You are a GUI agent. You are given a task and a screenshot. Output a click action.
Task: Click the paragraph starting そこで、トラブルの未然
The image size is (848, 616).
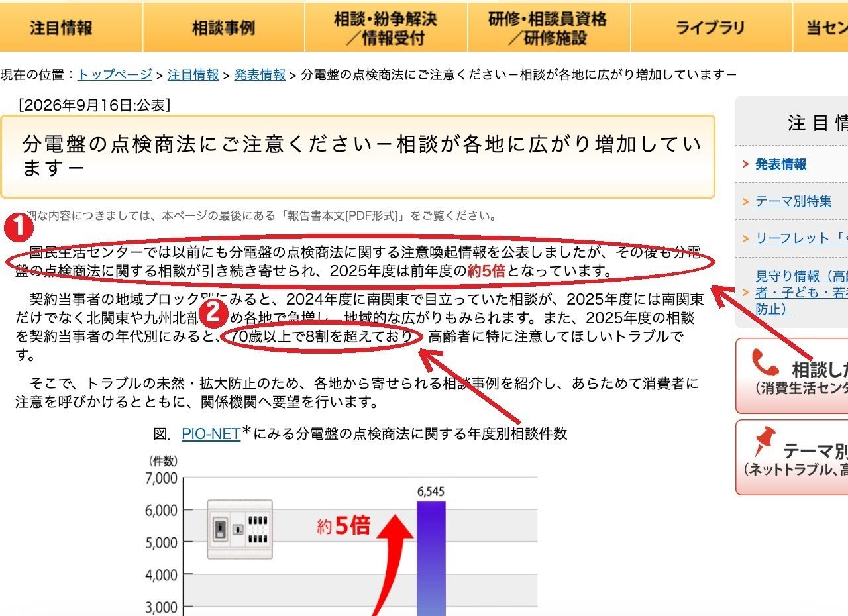(x=357, y=392)
